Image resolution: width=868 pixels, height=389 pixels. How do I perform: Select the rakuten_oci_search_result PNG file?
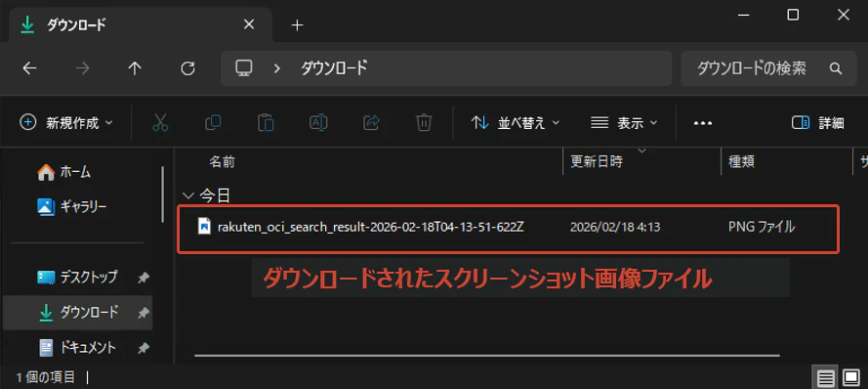tap(508, 227)
